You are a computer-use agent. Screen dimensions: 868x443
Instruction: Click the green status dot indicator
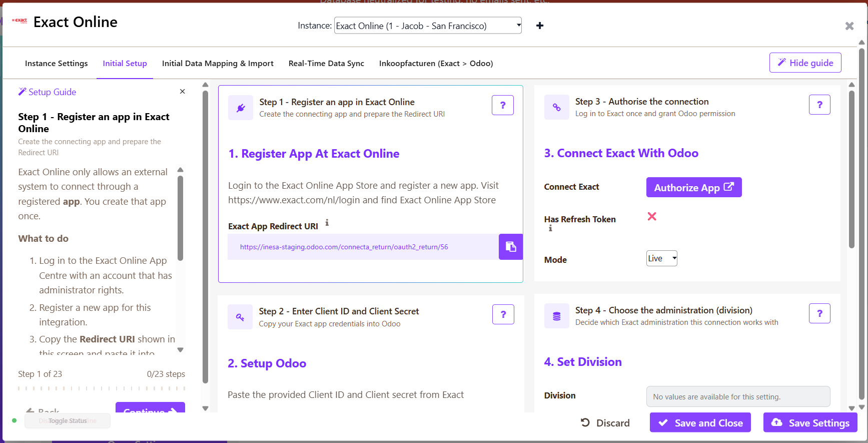point(14,420)
